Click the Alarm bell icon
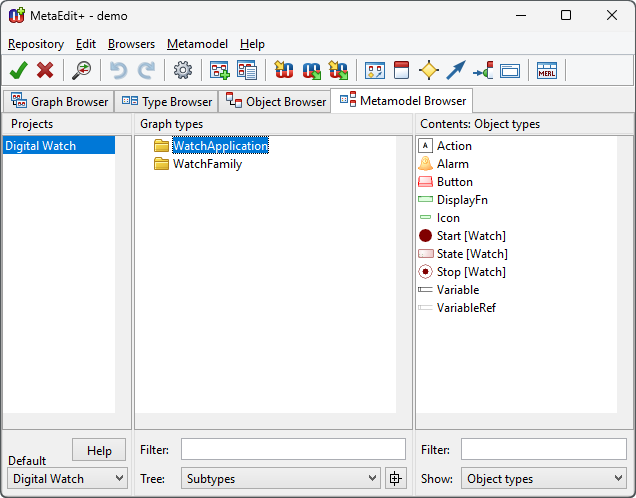The width and height of the screenshot is (636, 498). pyautogui.click(x=425, y=163)
